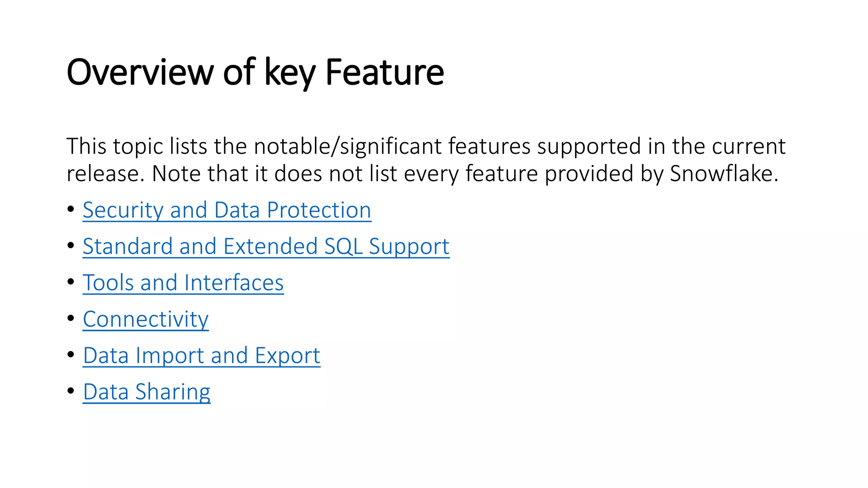This screenshot has height=488, width=868.
Task: Click the bullet before Tools and Interfaces
Action: click(71, 282)
